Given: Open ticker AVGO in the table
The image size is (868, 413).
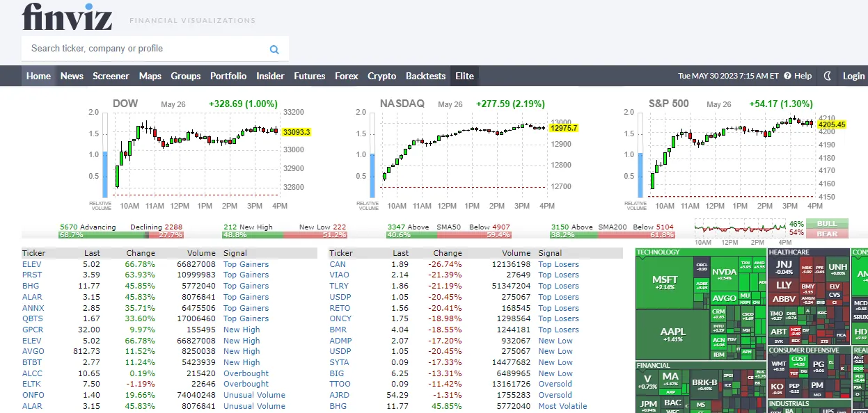Looking at the screenshot, I should 33,352.
